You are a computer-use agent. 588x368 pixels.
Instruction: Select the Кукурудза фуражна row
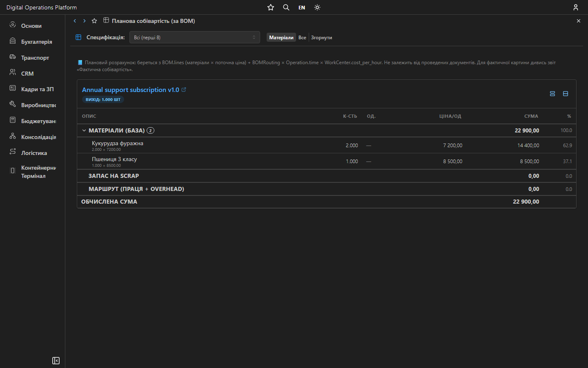[327, 145]
